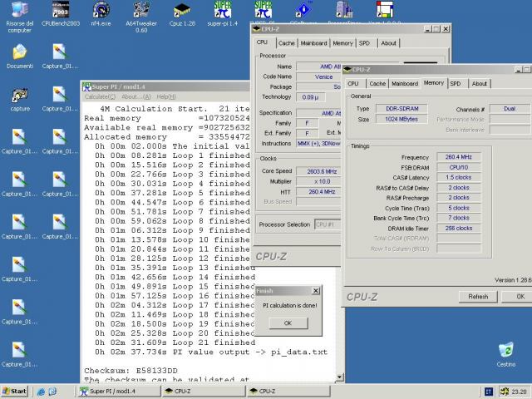Screen dimensions: 532x399
Task: Click Cycle Time (Tras) 5 clocks value
Action: point(459,208)
